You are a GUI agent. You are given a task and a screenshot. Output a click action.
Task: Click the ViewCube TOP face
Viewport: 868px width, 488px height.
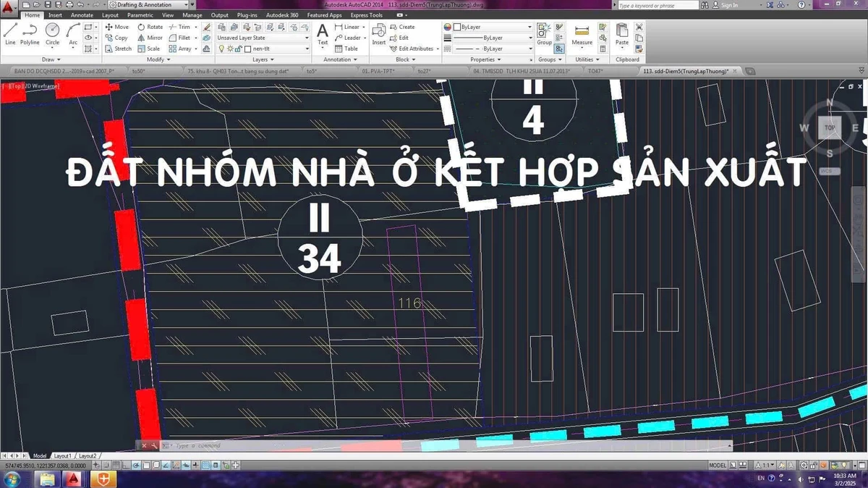(830, 128)
